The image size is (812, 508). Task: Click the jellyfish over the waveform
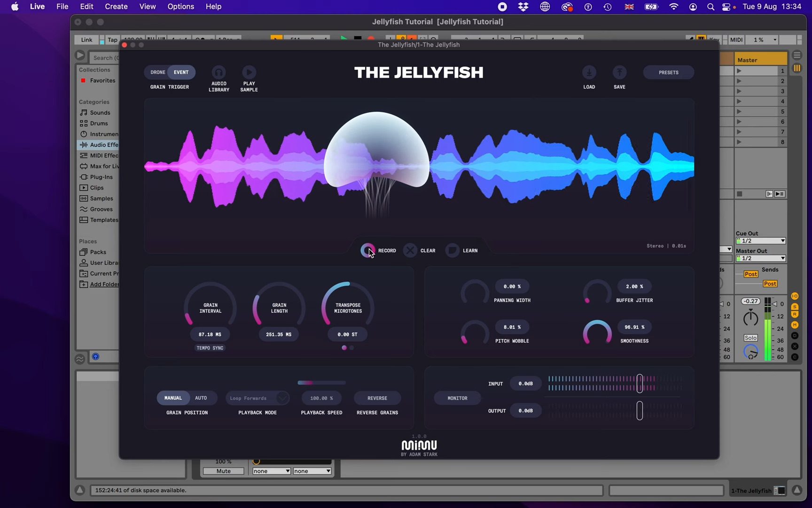click(x=376, y=151)
